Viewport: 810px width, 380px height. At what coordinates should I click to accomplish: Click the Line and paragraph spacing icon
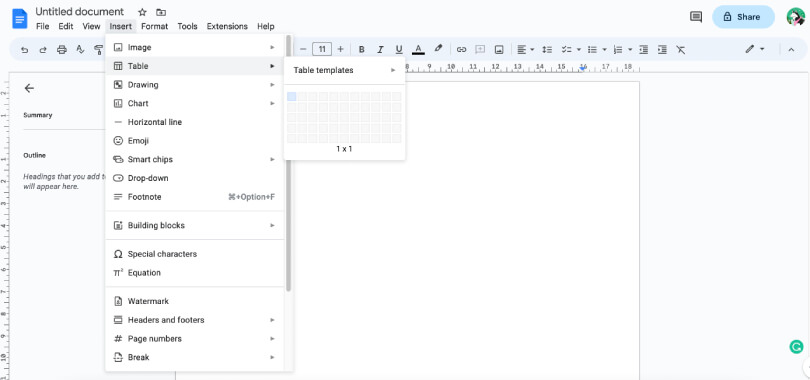(547, 50)
